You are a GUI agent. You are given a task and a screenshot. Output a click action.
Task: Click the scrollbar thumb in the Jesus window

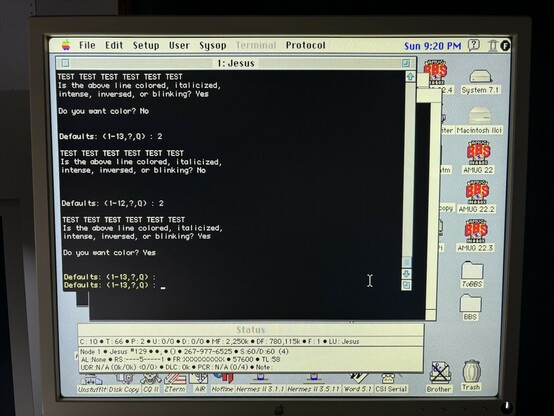407,262
